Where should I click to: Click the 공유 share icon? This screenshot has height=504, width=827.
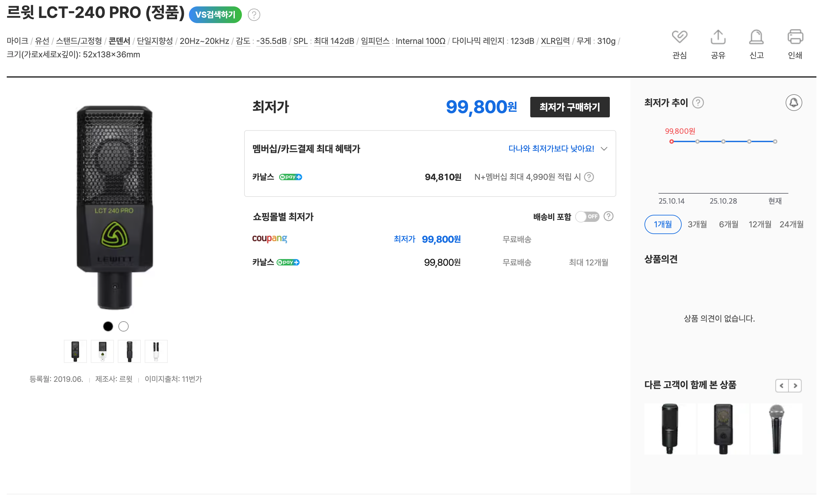718,37
